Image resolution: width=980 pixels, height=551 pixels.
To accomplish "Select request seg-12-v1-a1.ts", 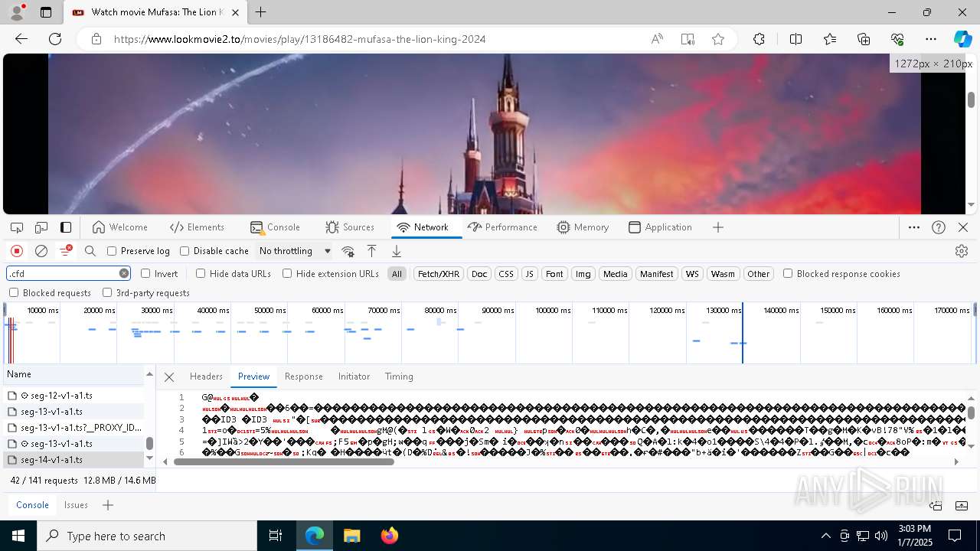I will (73, 396).
